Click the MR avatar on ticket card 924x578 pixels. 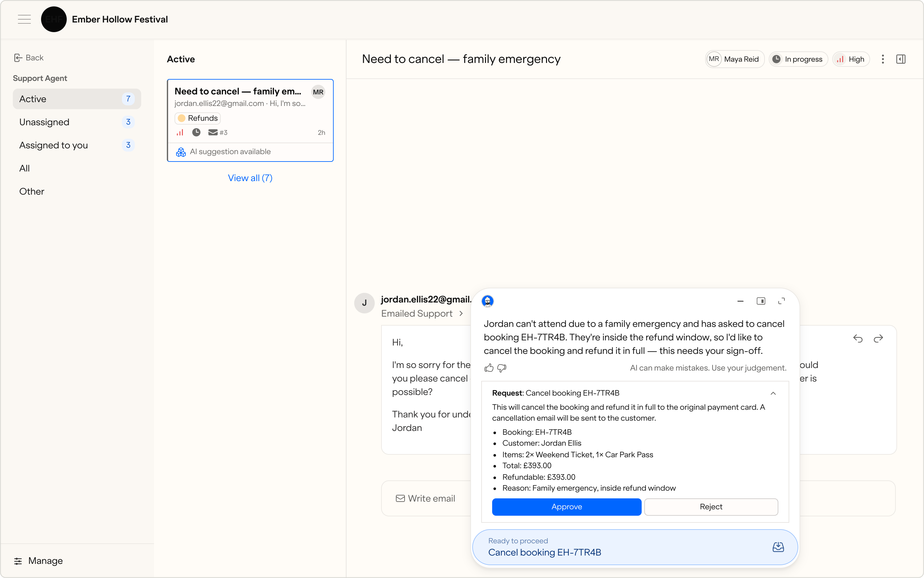click(318, 92)
